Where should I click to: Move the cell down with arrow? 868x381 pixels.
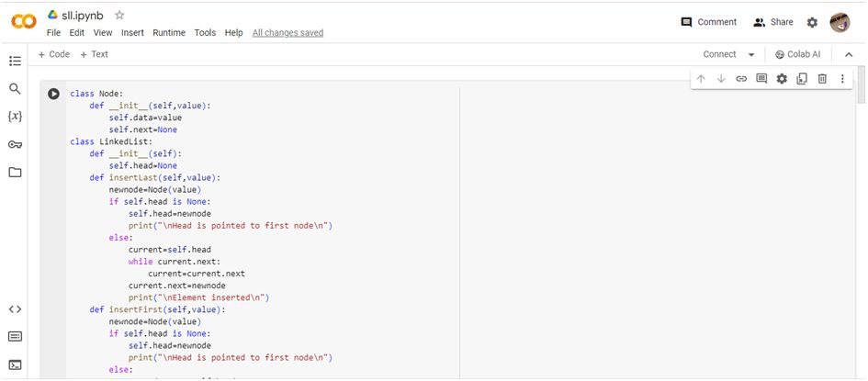pos(721,79)
